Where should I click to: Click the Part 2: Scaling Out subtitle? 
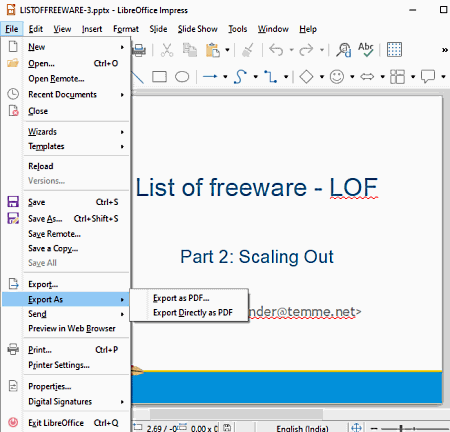[257, 257]
